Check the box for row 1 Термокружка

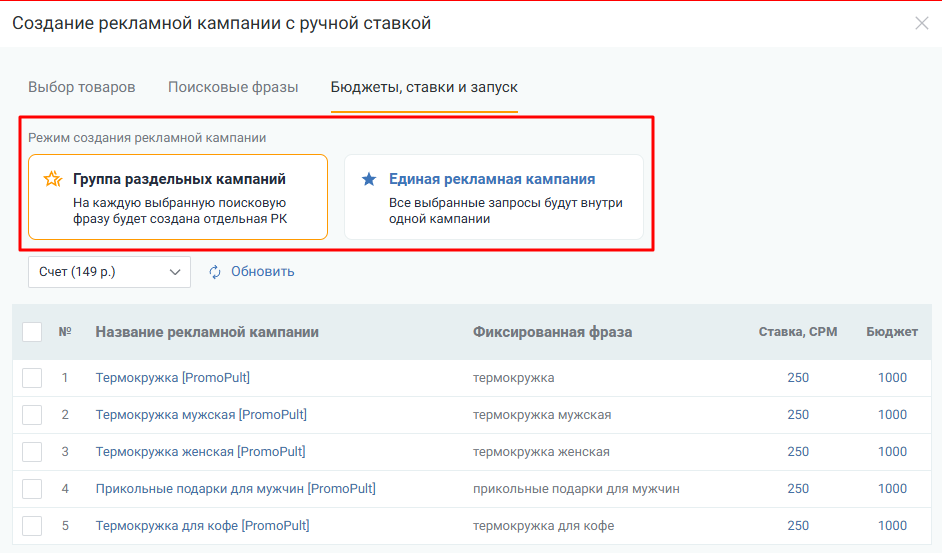coord(32,378)
